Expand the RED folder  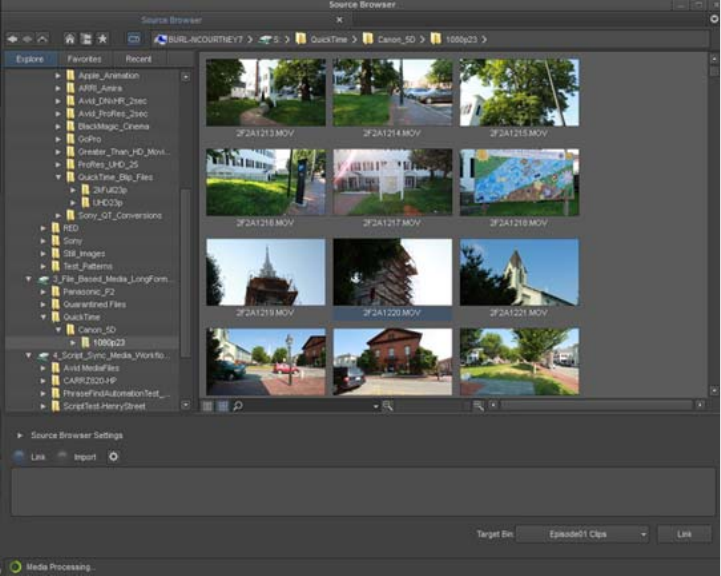pos(43,228)
